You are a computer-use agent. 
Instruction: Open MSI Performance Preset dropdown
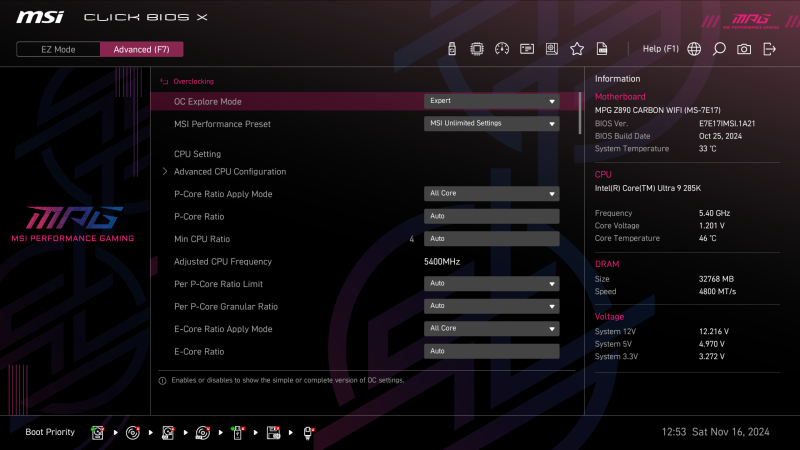coord(491,124)
